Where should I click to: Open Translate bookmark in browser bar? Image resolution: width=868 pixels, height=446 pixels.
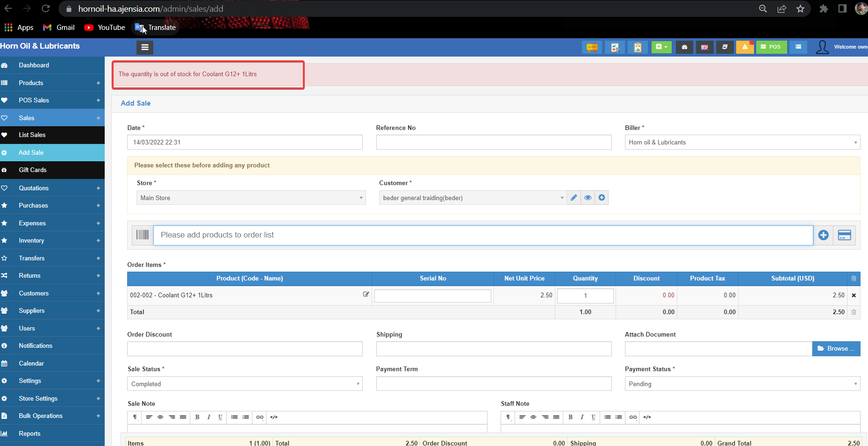[155, 28]
